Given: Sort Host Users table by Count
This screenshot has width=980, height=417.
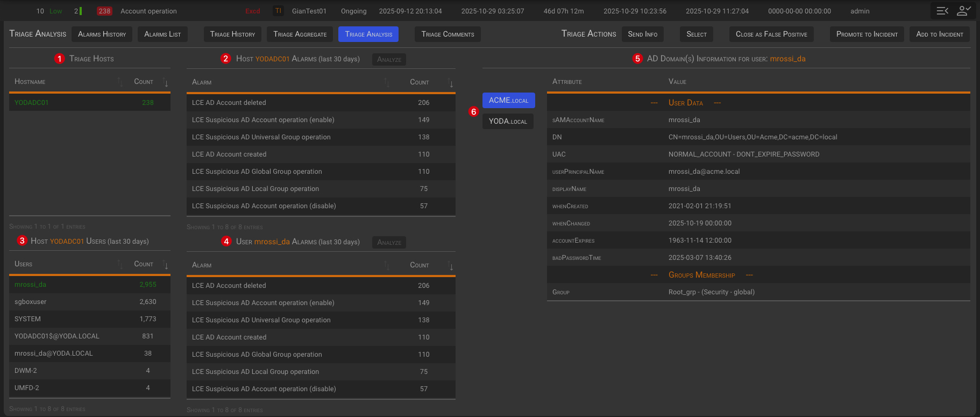Looking at the screenshot, I should coord(166,265).
